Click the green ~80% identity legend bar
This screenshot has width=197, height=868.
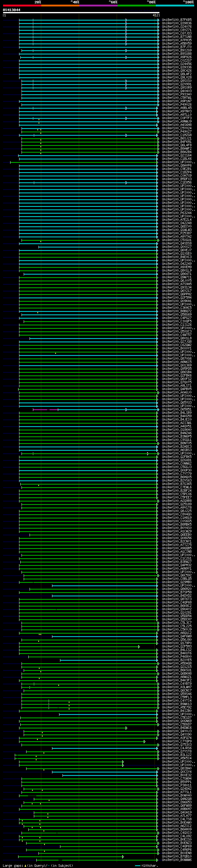coord(137,6)
